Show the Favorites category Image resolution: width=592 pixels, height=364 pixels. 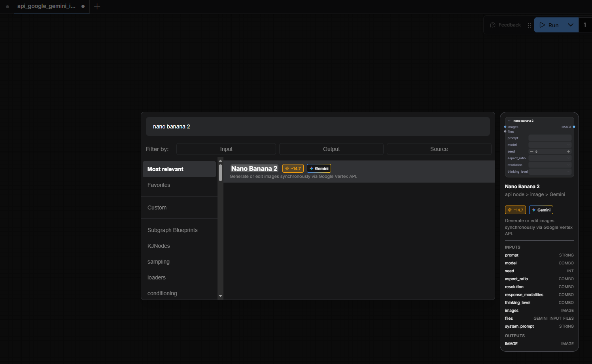click(x=180, y=185)
